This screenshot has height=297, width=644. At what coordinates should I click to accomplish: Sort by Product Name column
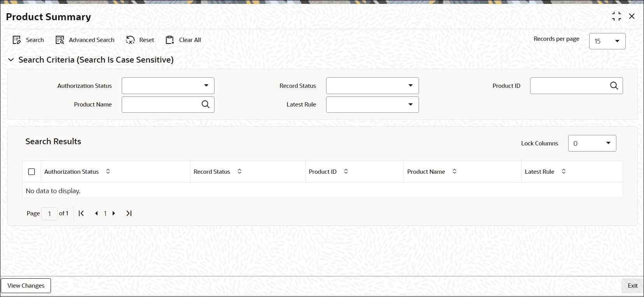[454, 171]
